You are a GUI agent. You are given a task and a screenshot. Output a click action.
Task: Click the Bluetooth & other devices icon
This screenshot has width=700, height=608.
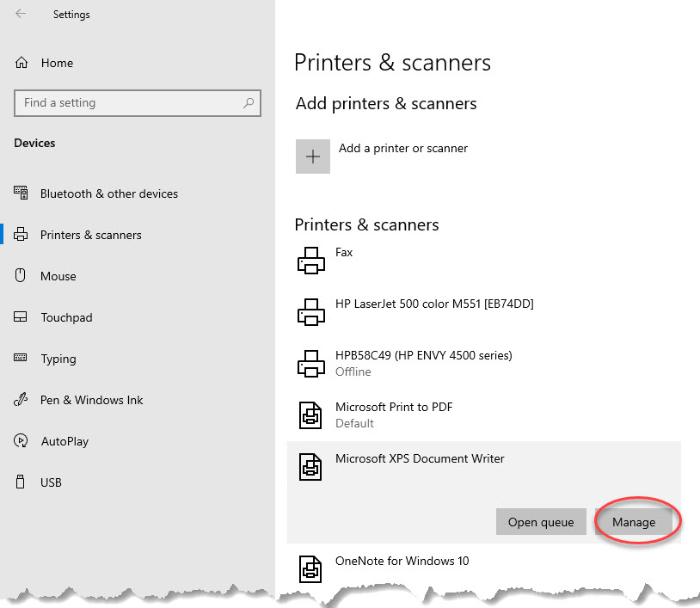tap(21, 193)
